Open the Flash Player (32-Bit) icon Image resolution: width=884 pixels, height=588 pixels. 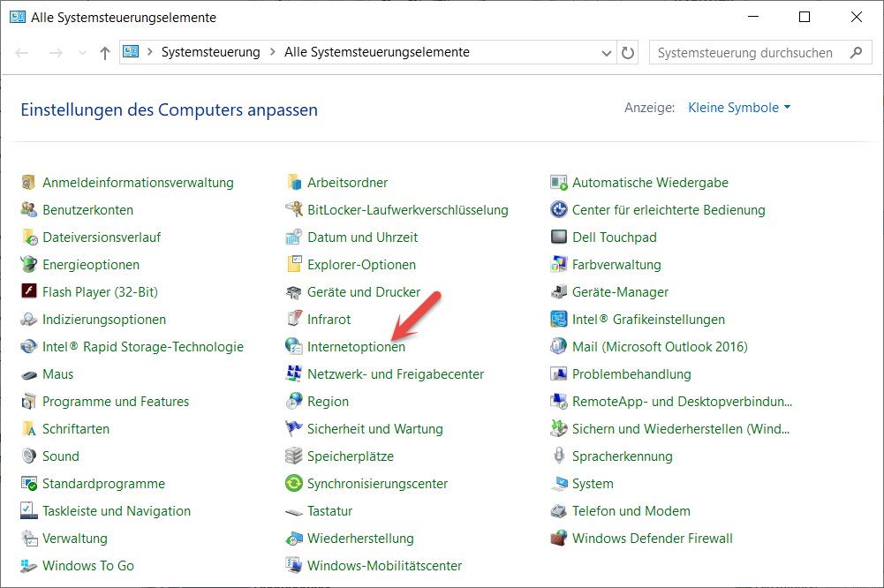(28, 292)
